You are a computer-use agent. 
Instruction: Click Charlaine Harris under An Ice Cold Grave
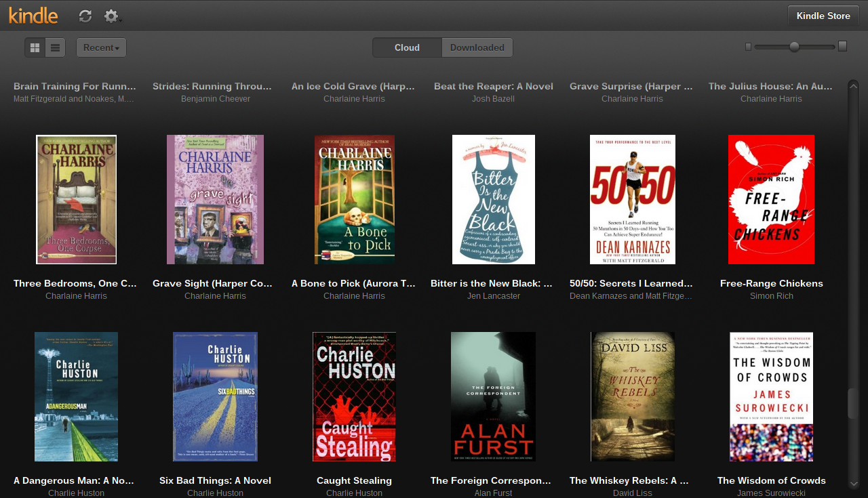355,99
